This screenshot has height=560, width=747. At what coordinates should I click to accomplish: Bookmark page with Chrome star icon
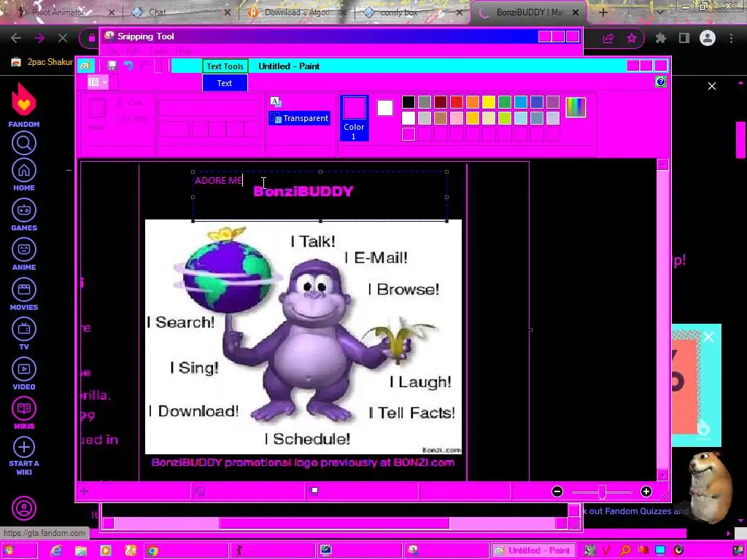[631, 38]
